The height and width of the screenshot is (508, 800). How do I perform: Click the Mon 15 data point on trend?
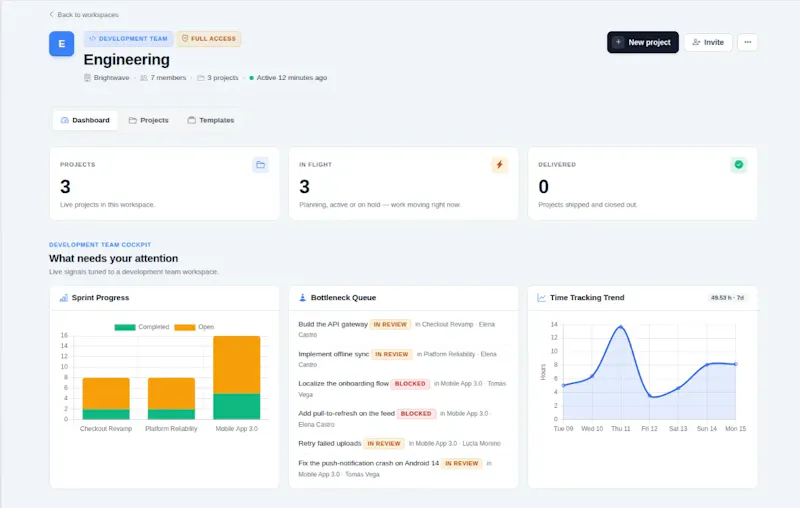[x=736, y=364]
